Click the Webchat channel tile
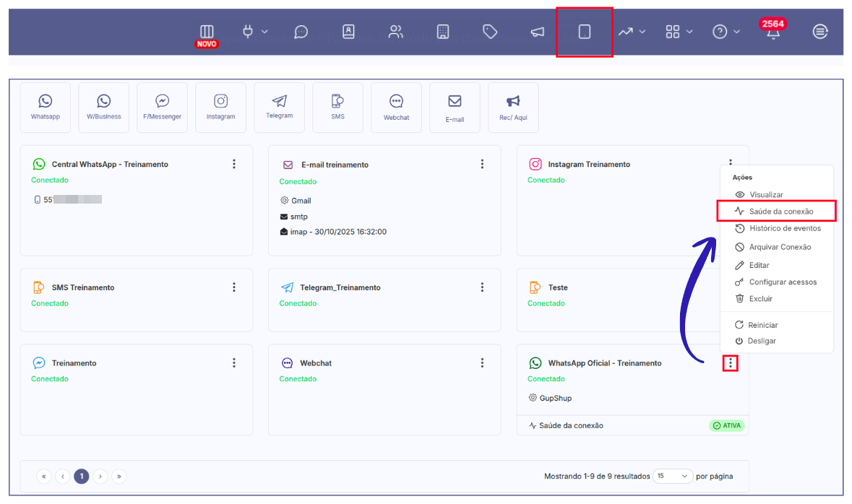The width and height of the screenshot is (852, 504). (396, 108)
